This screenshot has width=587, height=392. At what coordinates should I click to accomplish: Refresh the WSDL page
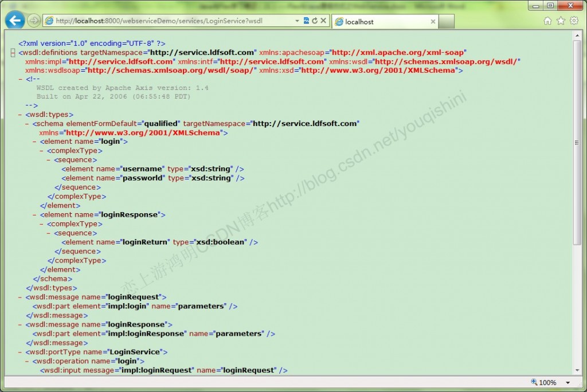pos(315,19)
